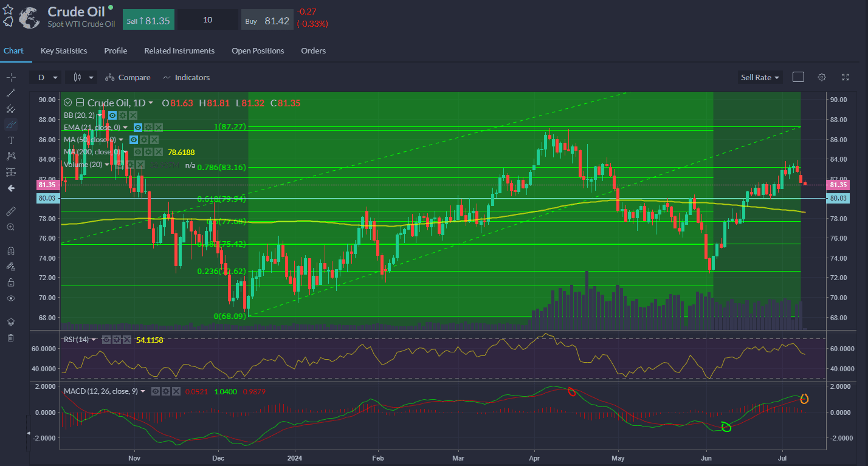Open the Open Positions tab
Viewport: 868px width, 466px height.
point(258,51)
